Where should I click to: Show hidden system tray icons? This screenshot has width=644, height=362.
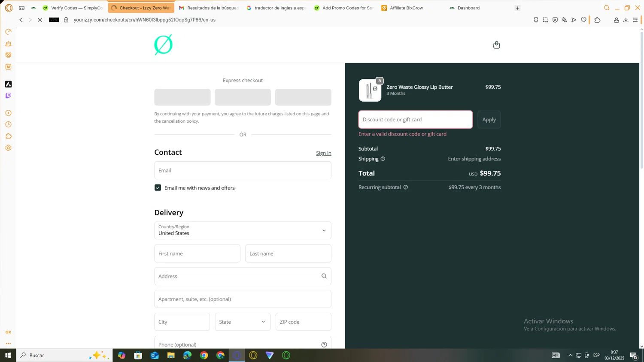(570, 355)
